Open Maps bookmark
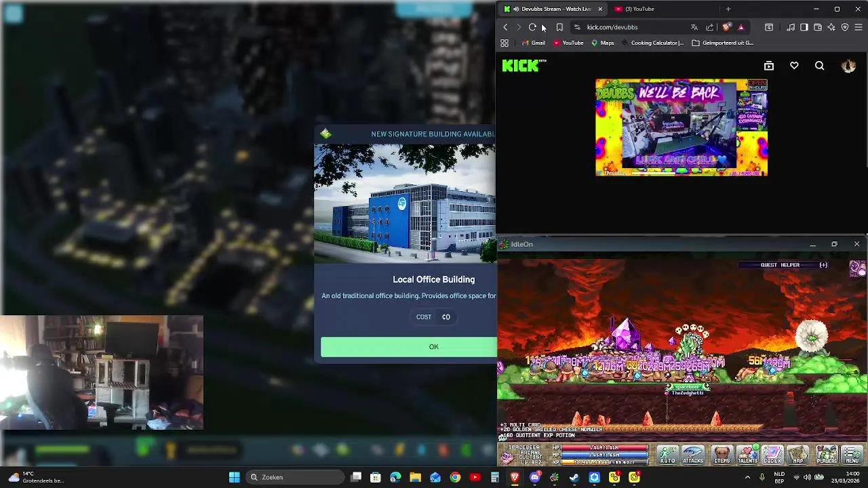This screenshot has width=868, height=488. pyautogui.click(x=602, y=43)
